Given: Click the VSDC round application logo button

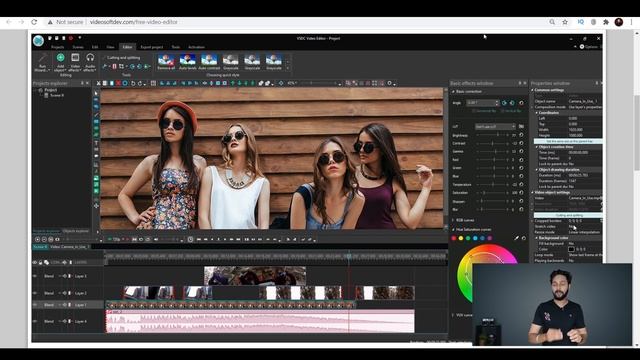Looking at the screenshot, I should pos(38,40).
